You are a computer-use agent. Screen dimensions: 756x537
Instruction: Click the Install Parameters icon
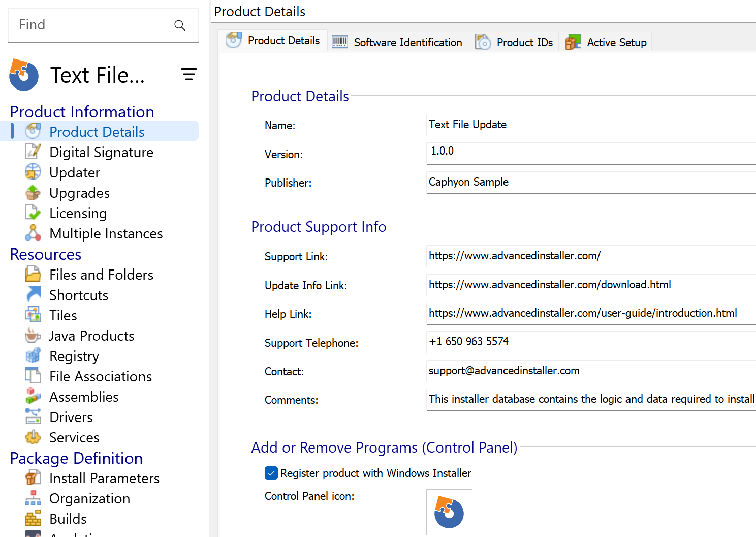pyautogui.click(x=33, y=478)
